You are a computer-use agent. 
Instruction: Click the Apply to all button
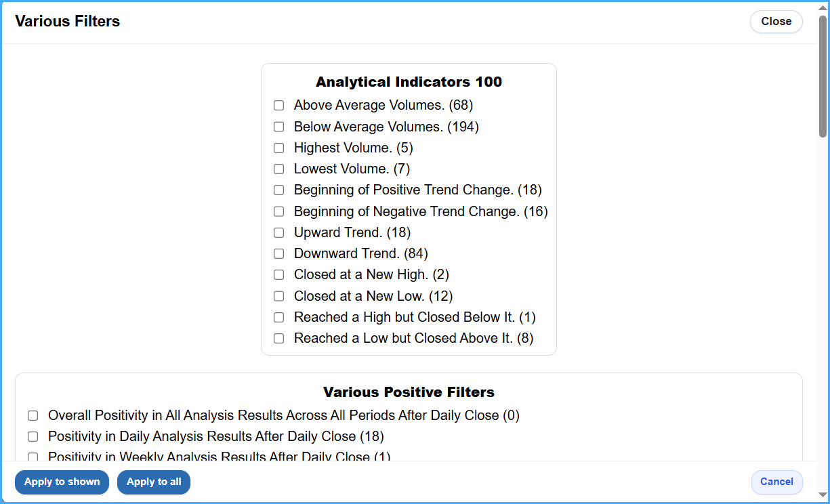click(x=154, y=482)
